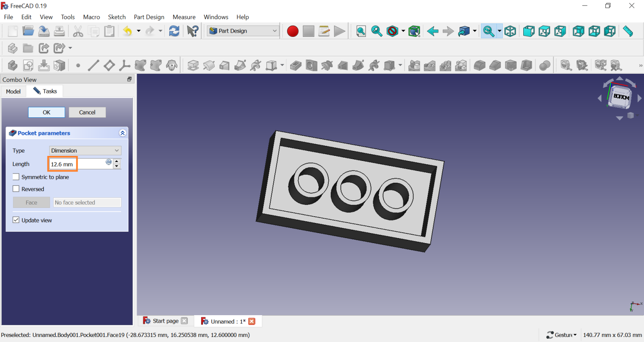Enable Symmetric to plane checkbox
The height and width of the screenshot is (342, 644).
pyautogui.click(x=16, y=177)
